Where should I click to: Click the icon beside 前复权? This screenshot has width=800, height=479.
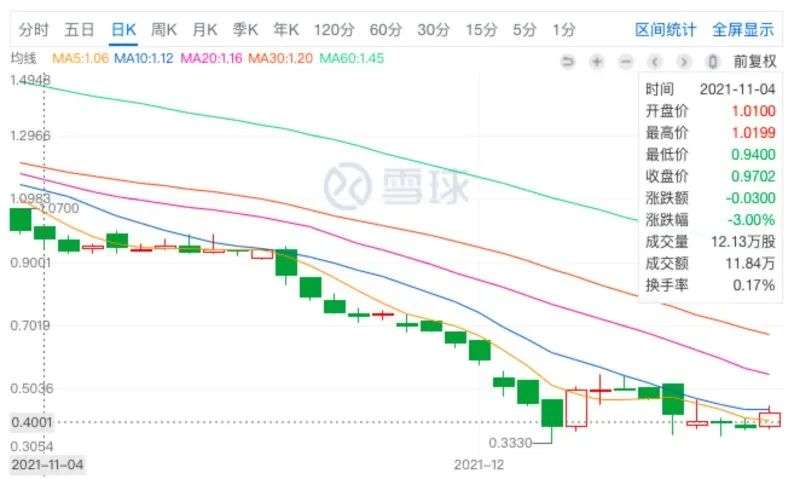pos(713,62)
